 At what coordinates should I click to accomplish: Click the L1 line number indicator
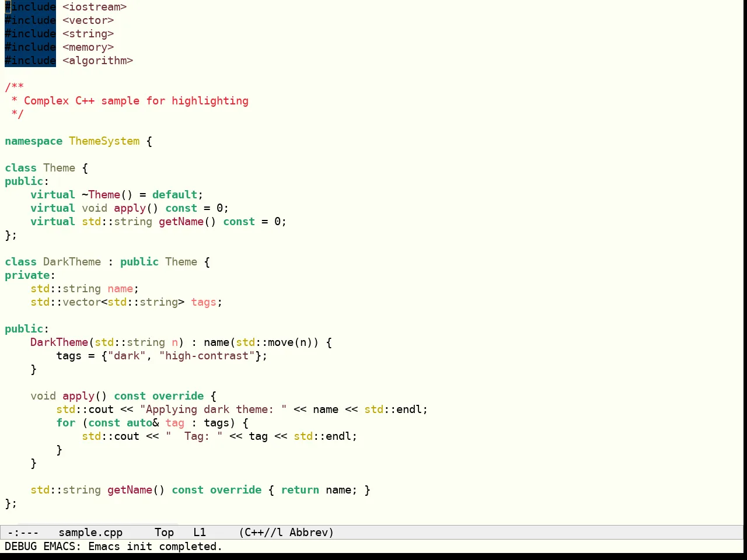pyautogui.click(x=200, y=532)
